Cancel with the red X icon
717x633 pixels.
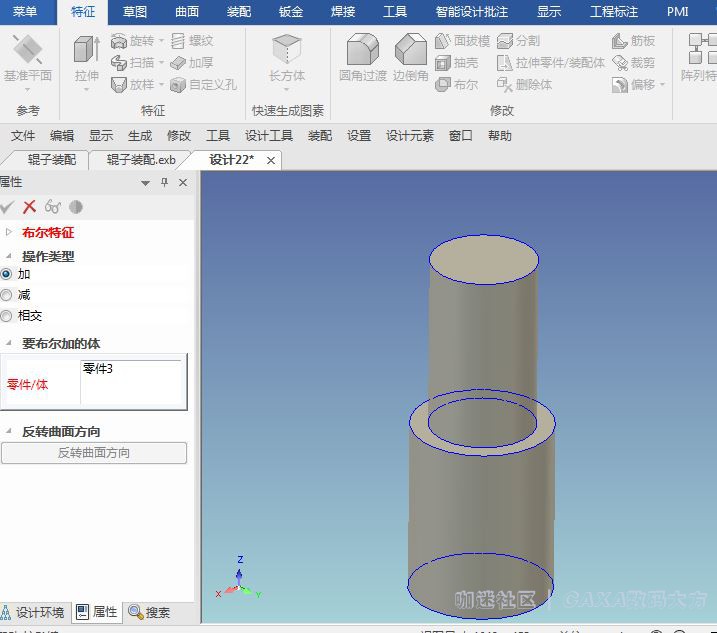(29, 207)
